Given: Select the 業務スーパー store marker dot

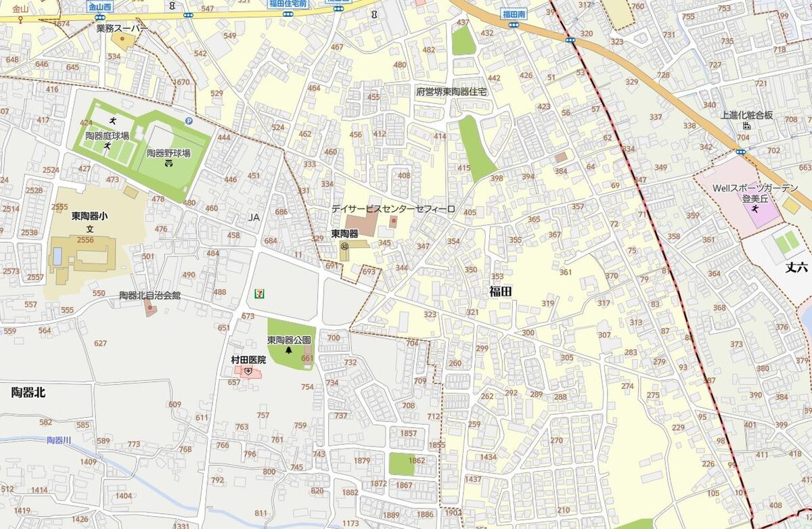Looking at the screenshot, I should pyautogui.click(x=122, y=39).
